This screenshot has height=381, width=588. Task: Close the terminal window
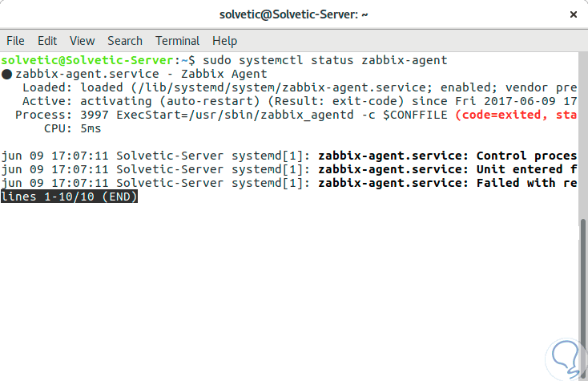pyautogui.click(x=573, y=15)
